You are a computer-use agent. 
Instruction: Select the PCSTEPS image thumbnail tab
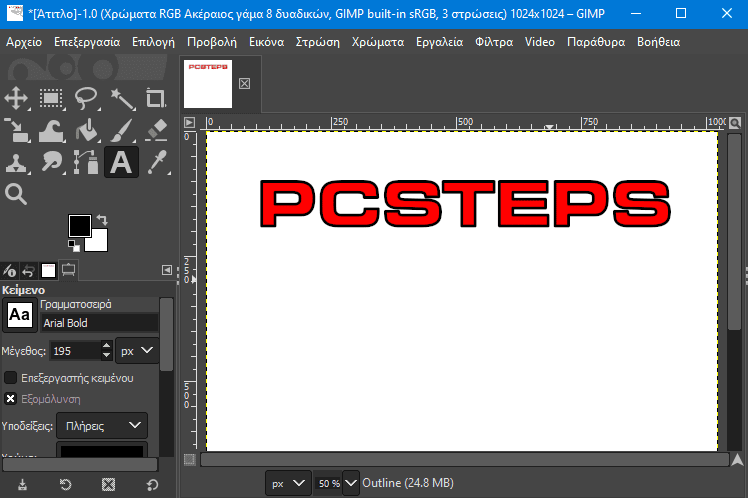pyautogui.click(x=208, y=84)
